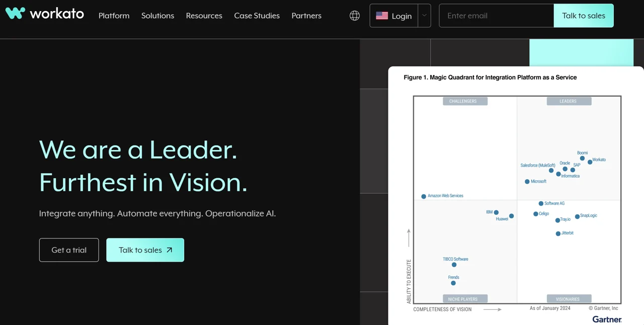Click the Microsoft label on the chart
Image resolution: width=644 pixels, height=325 pixels.
[538, 181]
